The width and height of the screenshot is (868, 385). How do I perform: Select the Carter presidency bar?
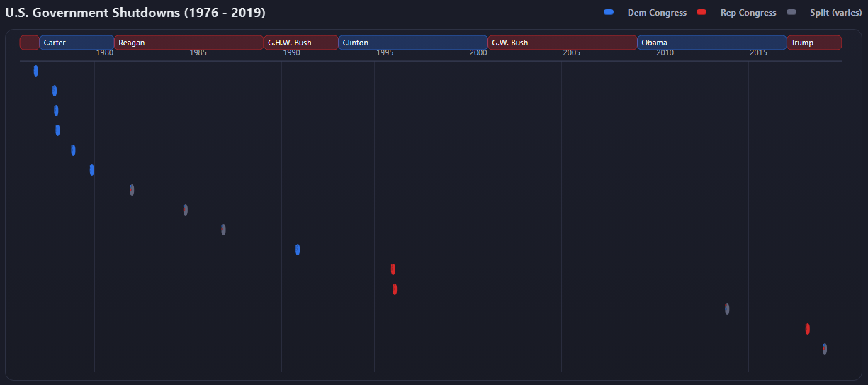[77, 43]
